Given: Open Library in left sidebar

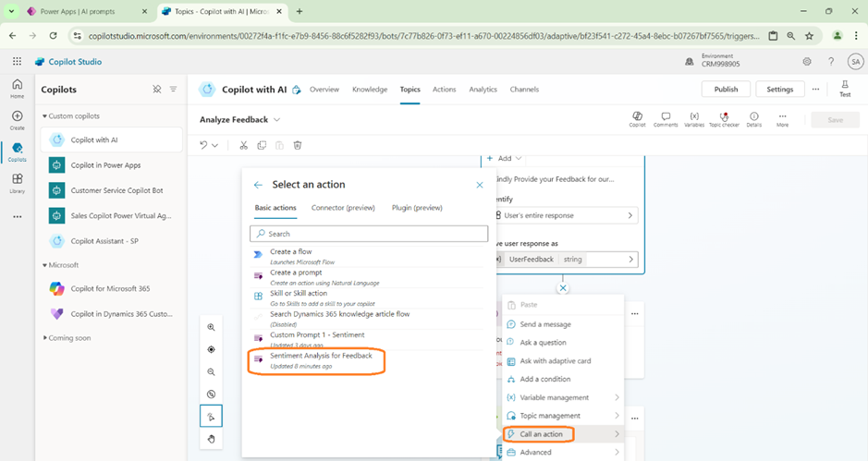Looking at the screenshot, I should coord(17,183).
